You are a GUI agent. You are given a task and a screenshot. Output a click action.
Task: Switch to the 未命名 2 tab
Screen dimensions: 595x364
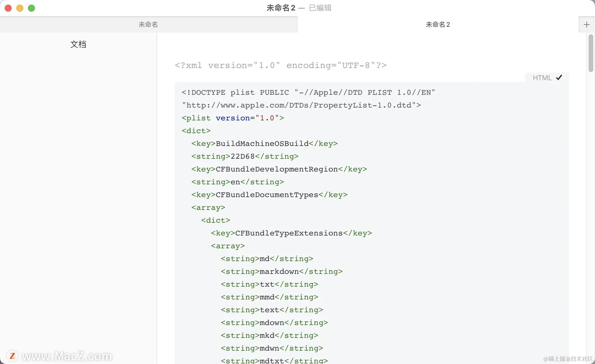(x=438, y=24)
